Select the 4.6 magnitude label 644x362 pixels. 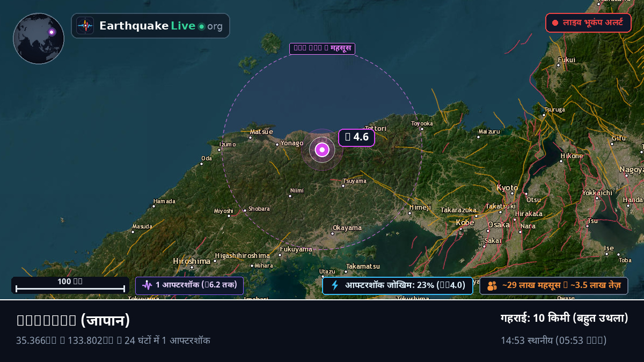pyautogui.click(x=356, y=138)
